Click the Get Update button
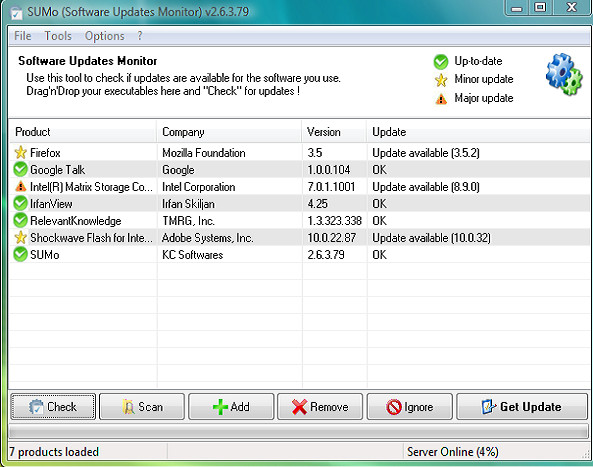This screenshot has width=593, height=467. point(522,406)
